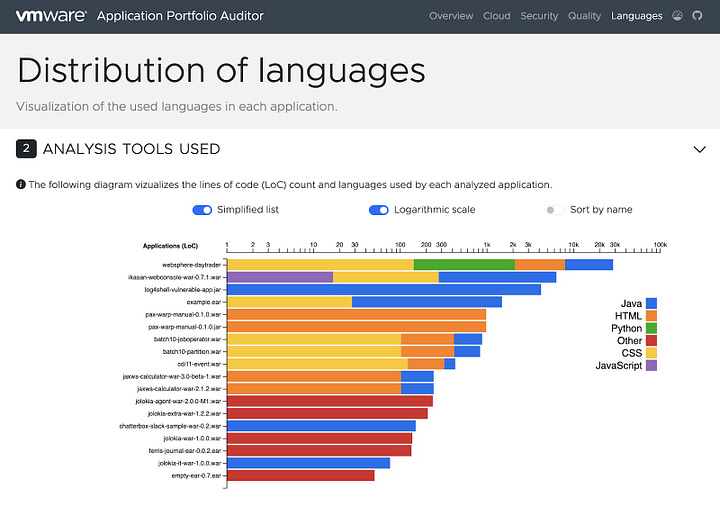Screen dimensions: 720x505
Task: Click the green Python segment of websphere-daytrader bar
Action: (x=464, y=264)
